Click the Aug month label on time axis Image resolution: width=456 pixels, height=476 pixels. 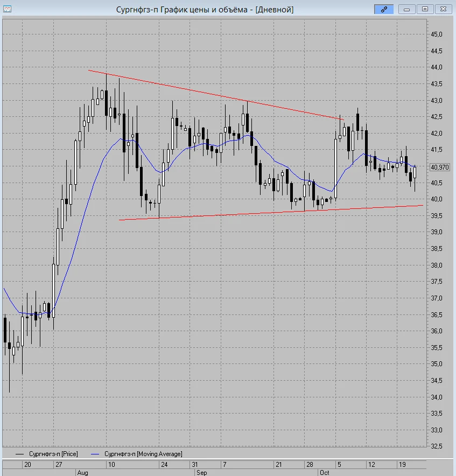pos(82,473)
